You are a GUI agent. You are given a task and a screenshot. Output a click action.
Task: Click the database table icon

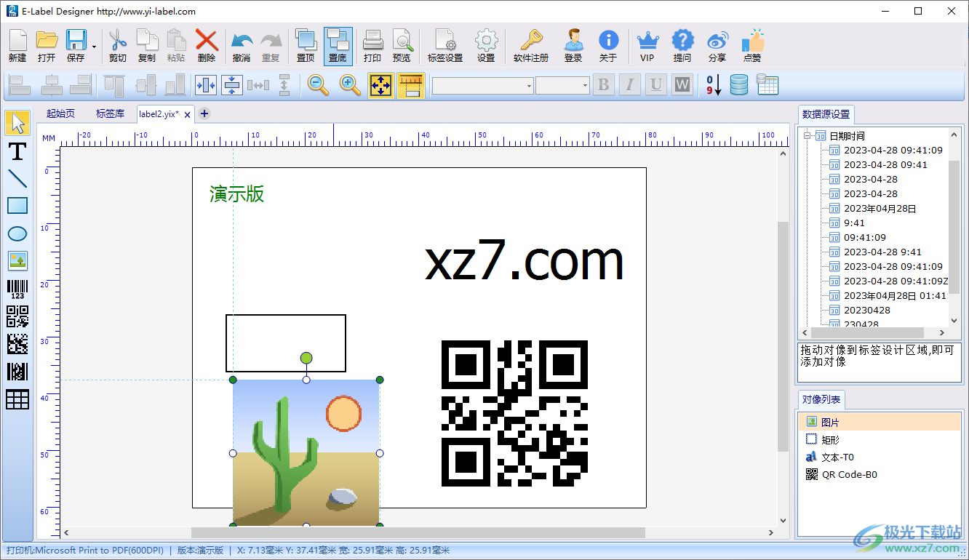tap(767, 85)
